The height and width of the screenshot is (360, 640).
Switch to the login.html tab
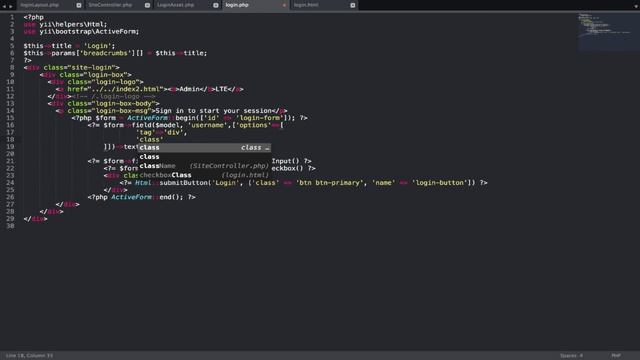point(306,5)
